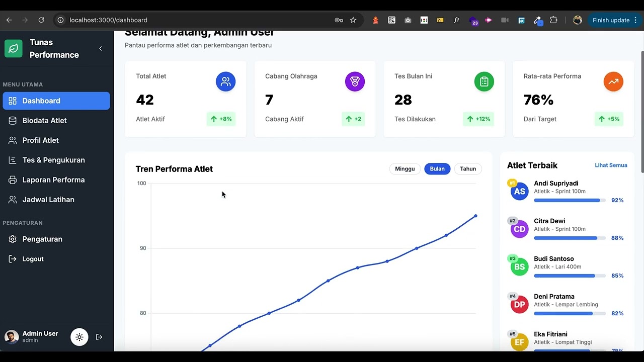Select the Minggu chart range

pos(405,169)
